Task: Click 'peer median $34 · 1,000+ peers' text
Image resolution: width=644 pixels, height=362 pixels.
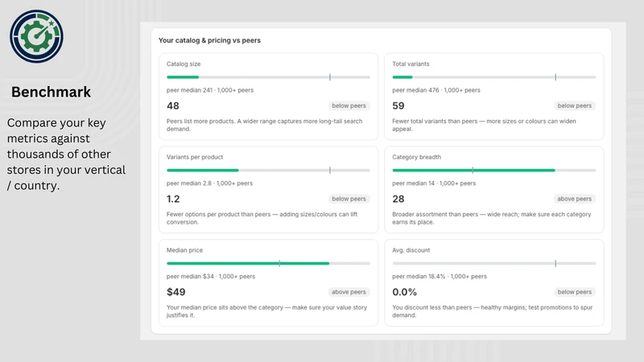Action: [211, 277]
